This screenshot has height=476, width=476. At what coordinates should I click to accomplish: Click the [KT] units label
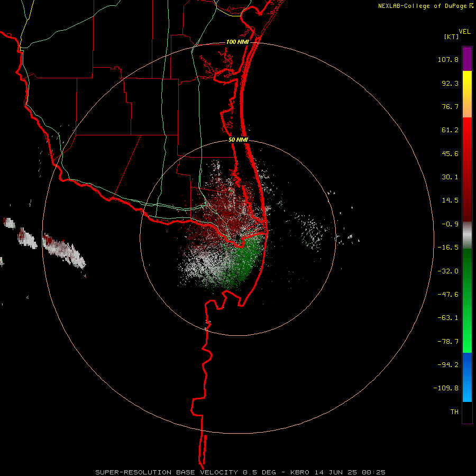coord(452,36)
